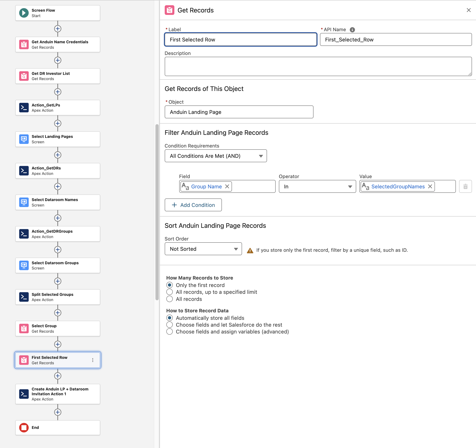Add element below First Selected Row
This screenshot has width=476, height=448.
(58, 376)
